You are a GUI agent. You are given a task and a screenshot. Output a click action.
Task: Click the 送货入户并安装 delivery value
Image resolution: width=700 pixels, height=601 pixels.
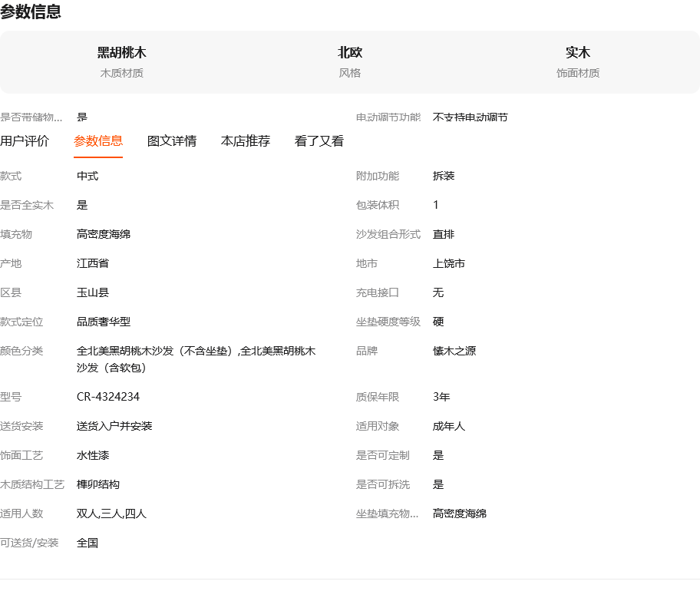[x=114, y=426]
